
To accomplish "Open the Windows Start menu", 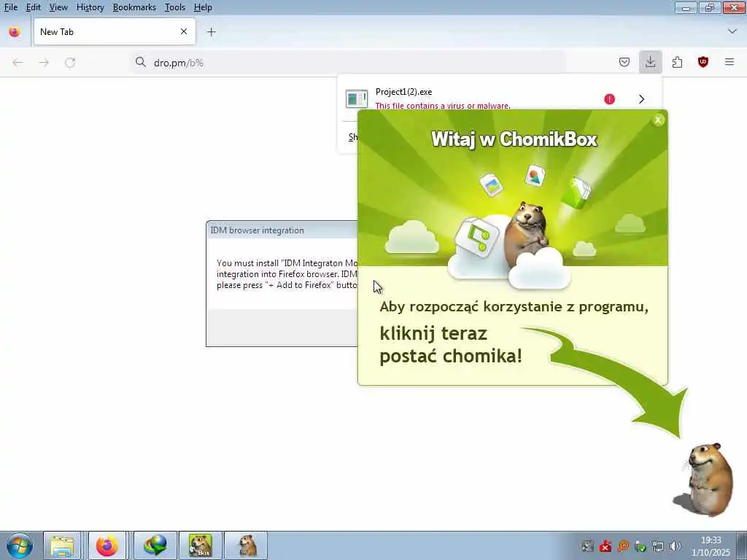I will coord(20,545).
